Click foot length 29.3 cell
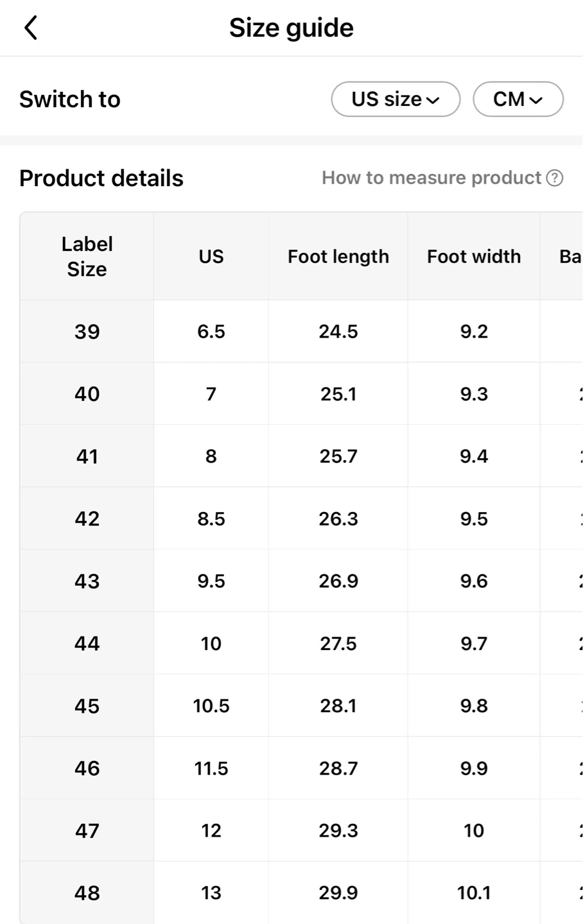 tap(338, 830)
